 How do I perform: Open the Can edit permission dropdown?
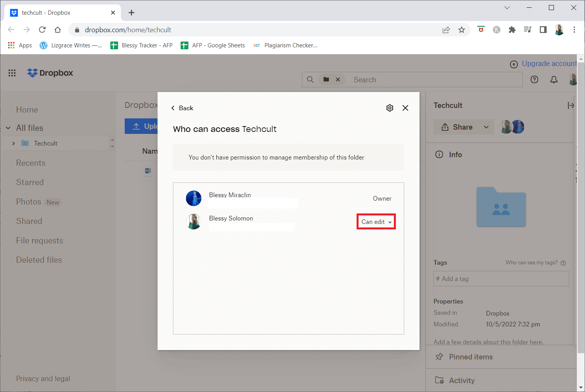pyautogui.click(x=376, y=222)
